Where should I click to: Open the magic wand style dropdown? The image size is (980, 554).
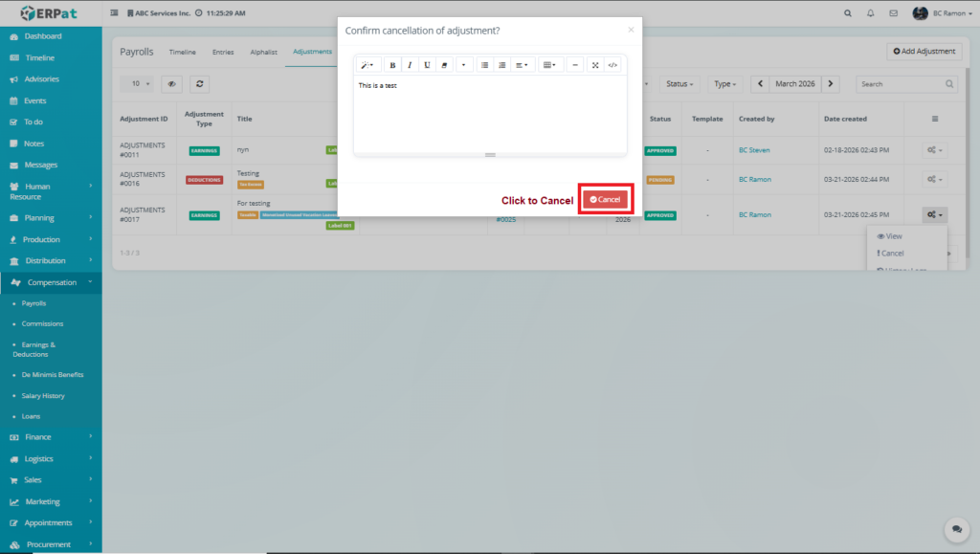(x=367, y=65)
